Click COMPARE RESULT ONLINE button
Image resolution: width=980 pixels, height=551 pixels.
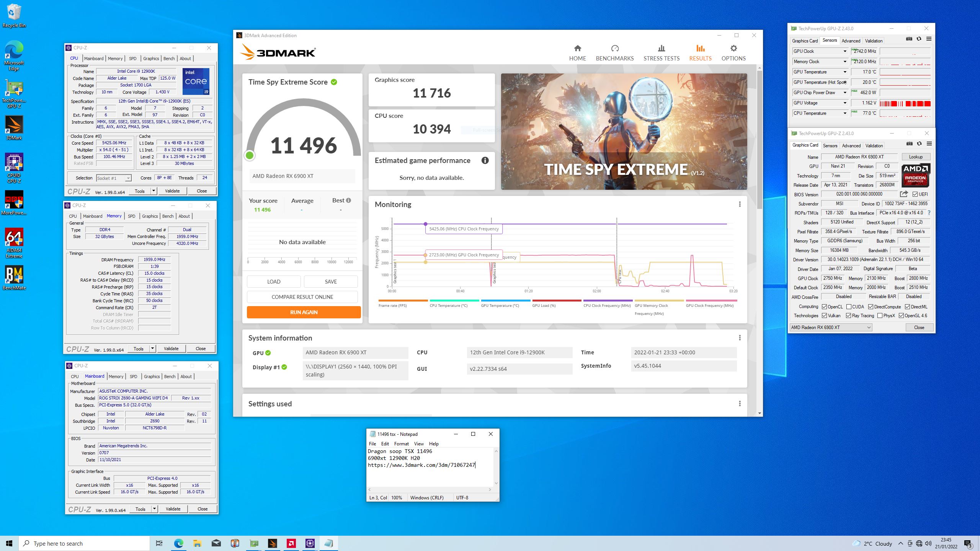pyautogui.click(x=302, y=297)
